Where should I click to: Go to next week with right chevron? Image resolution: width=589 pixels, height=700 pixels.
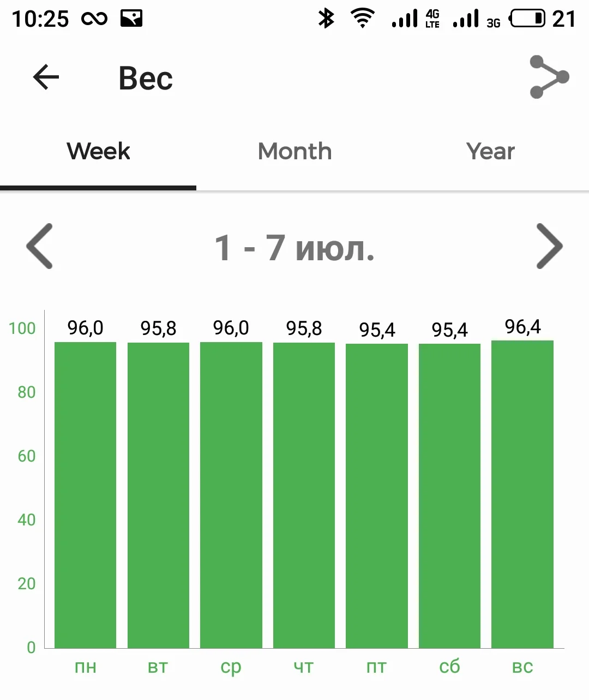click(x=549, y=246)
